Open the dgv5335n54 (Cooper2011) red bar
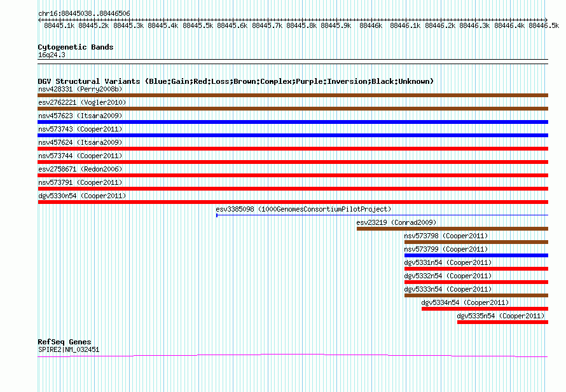 [x=502, y=322]
